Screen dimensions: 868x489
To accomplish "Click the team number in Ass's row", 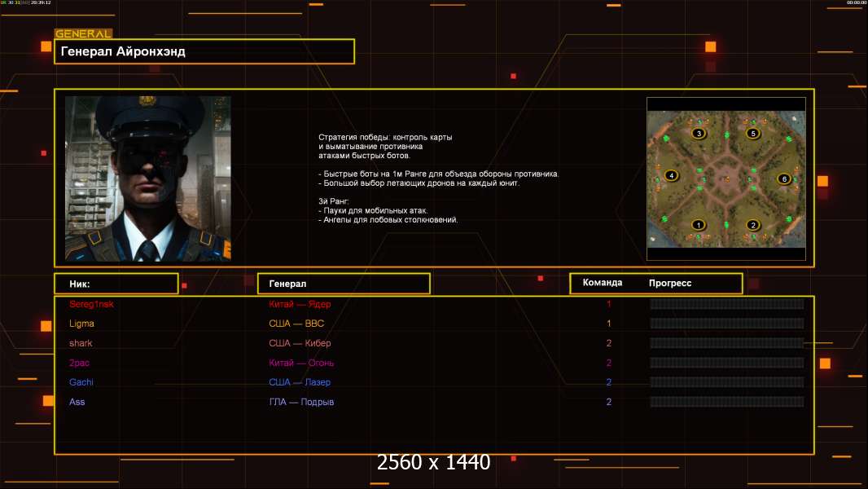I will 608,402.
